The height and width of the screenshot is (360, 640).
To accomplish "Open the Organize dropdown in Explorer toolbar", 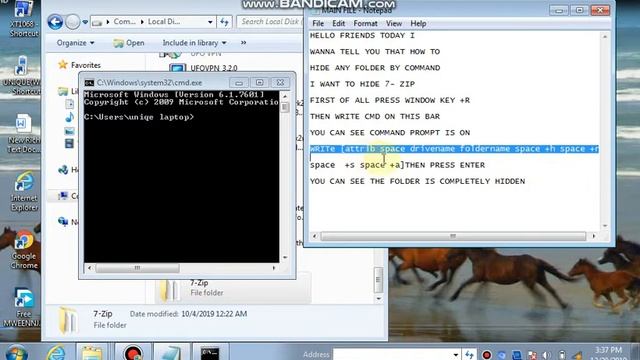I will [x=75, y=43].
